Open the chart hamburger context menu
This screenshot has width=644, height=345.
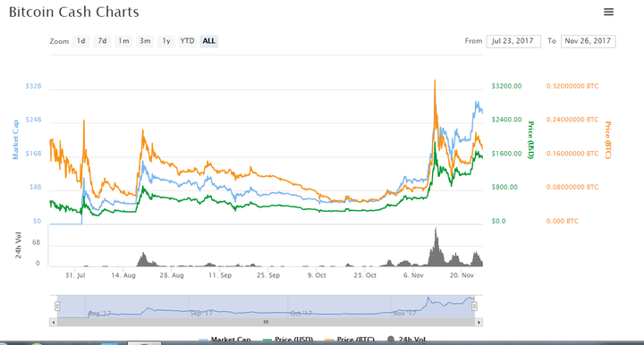pyautogui.click(x=608, y=12)
